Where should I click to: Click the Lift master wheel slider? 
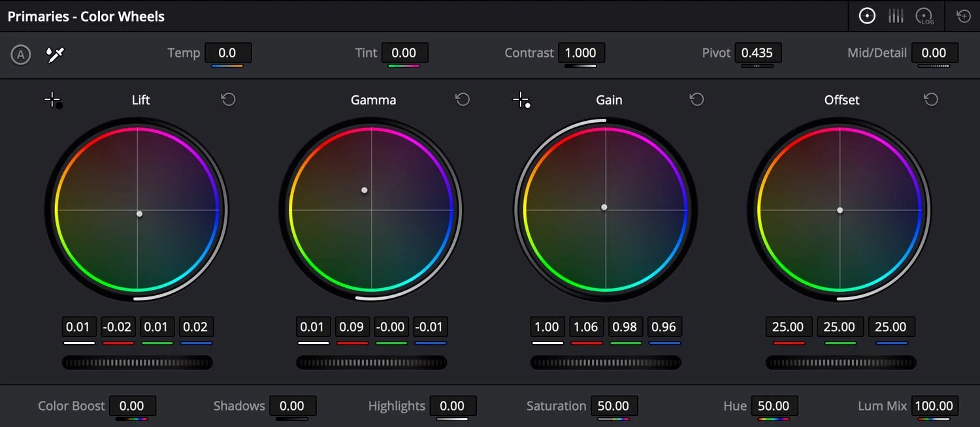pyautogui.click(x=137, y=362)
